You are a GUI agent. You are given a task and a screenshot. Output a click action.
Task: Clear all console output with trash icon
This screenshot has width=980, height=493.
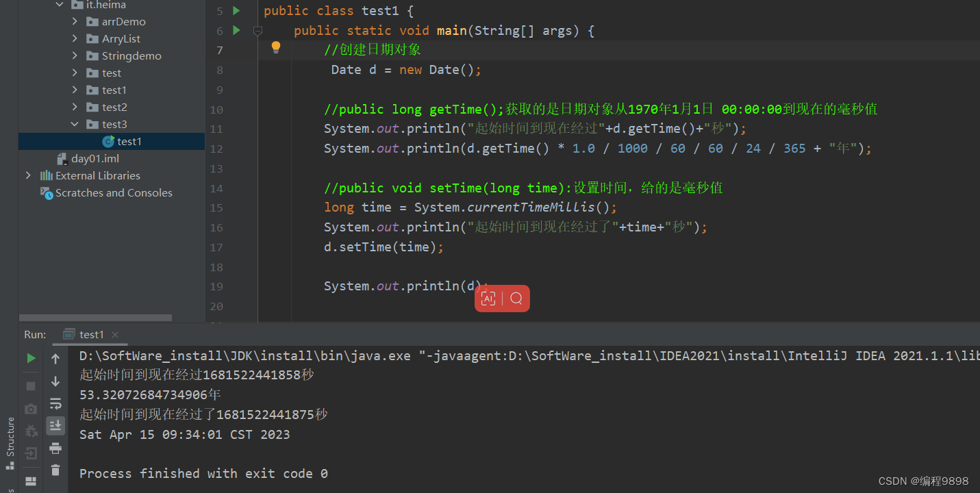pos(55,470)
